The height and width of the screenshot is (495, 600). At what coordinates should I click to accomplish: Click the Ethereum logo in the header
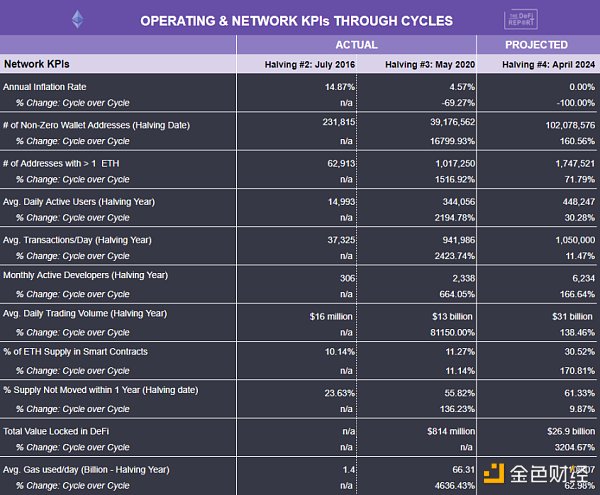pos(78,19)
